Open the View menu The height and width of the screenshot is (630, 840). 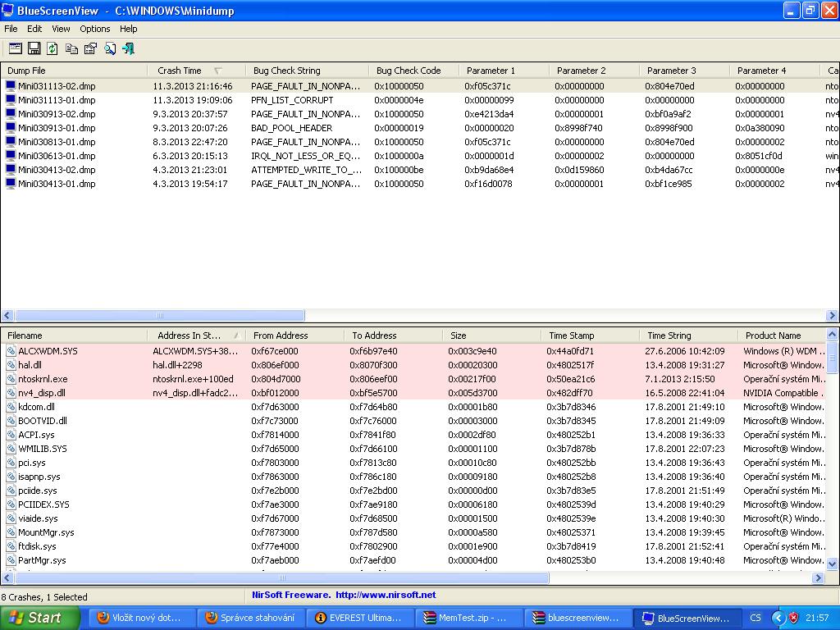tap(61, 29)
